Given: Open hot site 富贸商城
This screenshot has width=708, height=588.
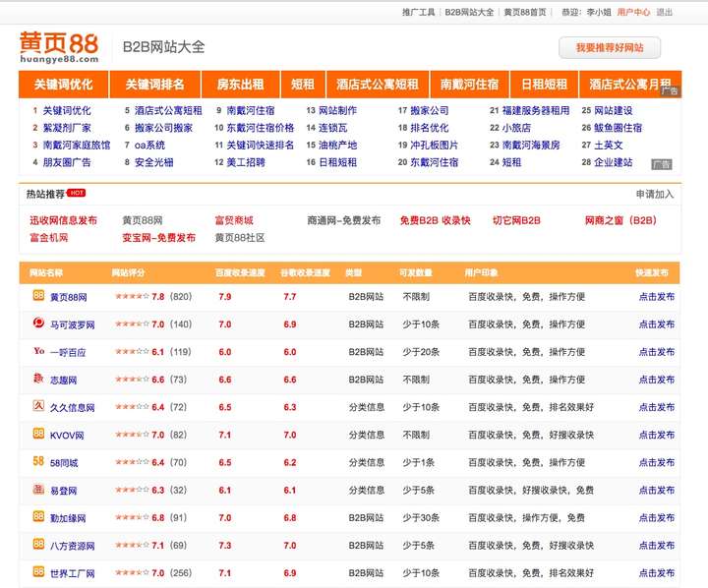Looking at the screenshot, I should pos(234,220).
